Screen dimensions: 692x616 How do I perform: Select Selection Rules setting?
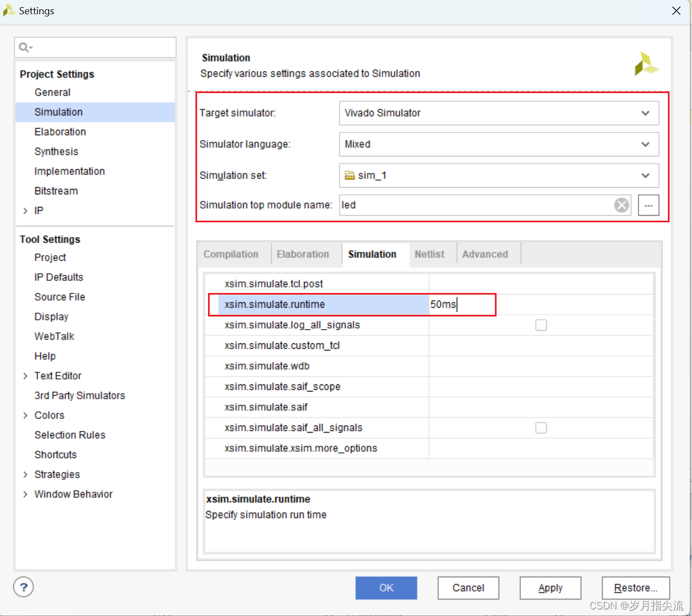(70, 435)
